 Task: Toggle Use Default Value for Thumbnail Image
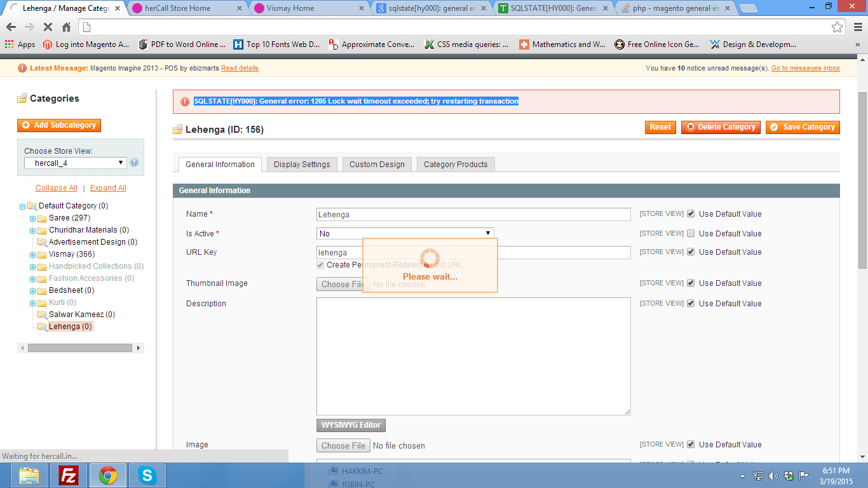pos(691,283)
